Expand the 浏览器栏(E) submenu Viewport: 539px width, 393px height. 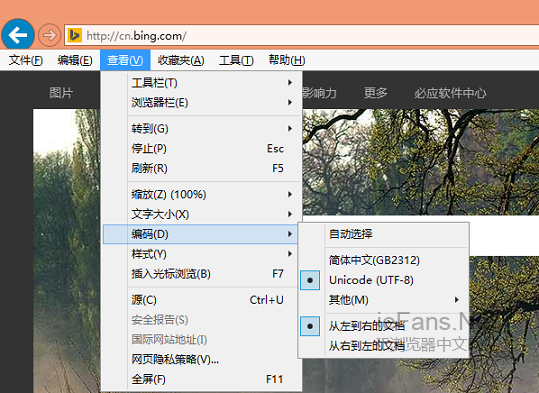201,102
